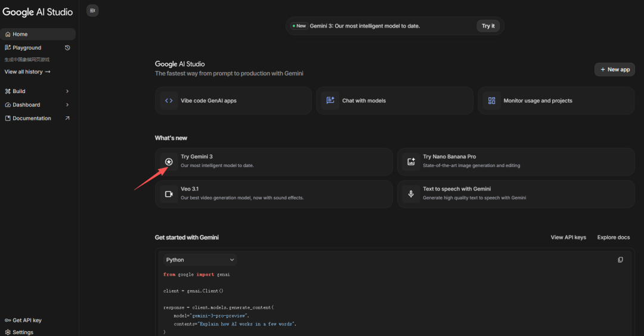
Task: Expand the Build menu chevron
Action: tap(67, 91)
